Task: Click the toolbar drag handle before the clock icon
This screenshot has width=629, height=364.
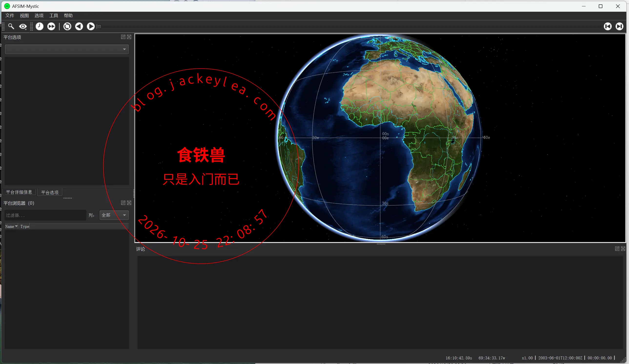Action: point(32,26)
